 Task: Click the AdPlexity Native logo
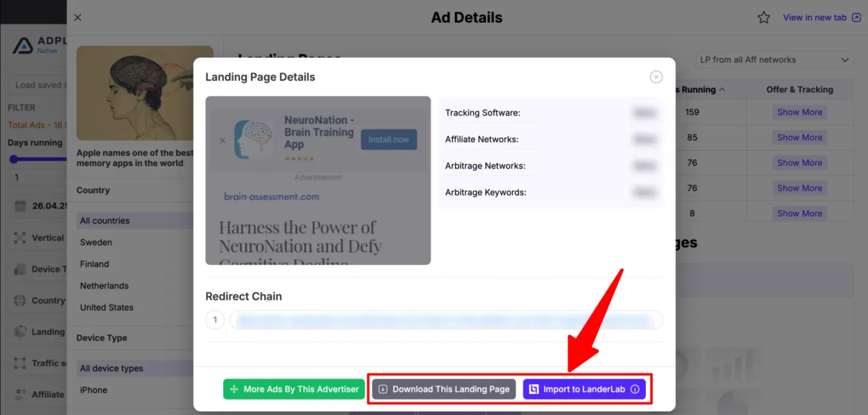click(x=40, y=45)
